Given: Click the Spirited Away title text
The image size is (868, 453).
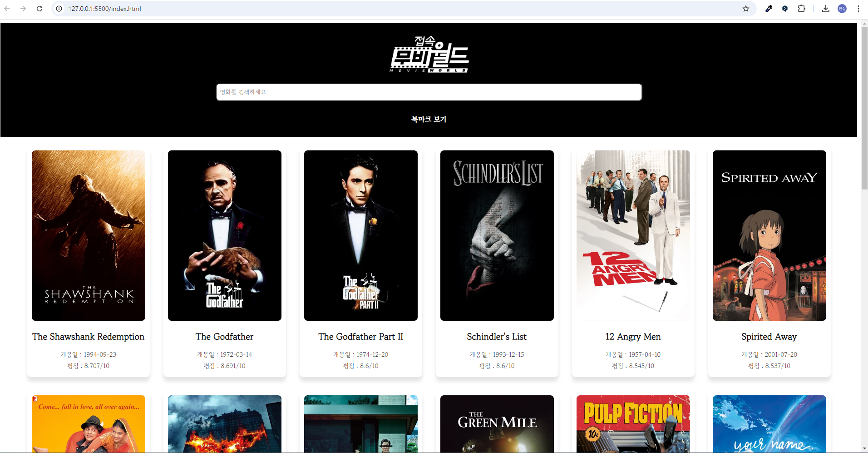Looking at the screenshot, I should pos(769,337).
